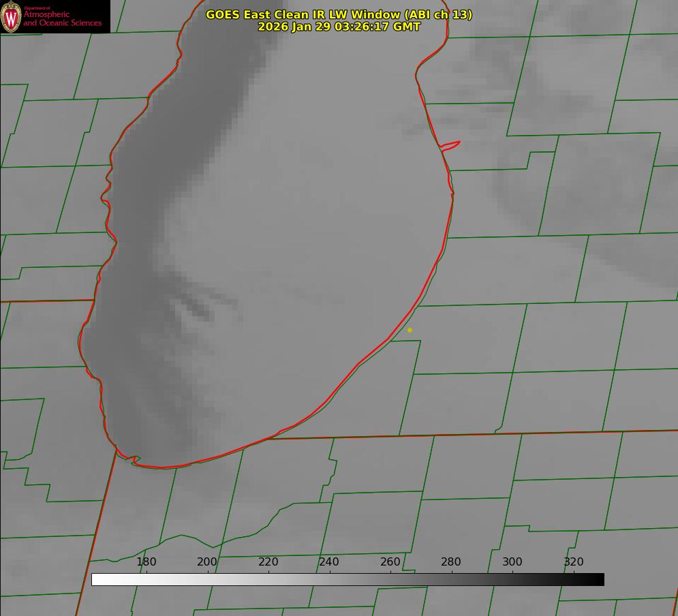Image resolution: width=678 pixels, height=616 pixels.
Task: Click the 2026 Jan 29 timestamp line
Action: pyautogui.click(x=339, y=27)
